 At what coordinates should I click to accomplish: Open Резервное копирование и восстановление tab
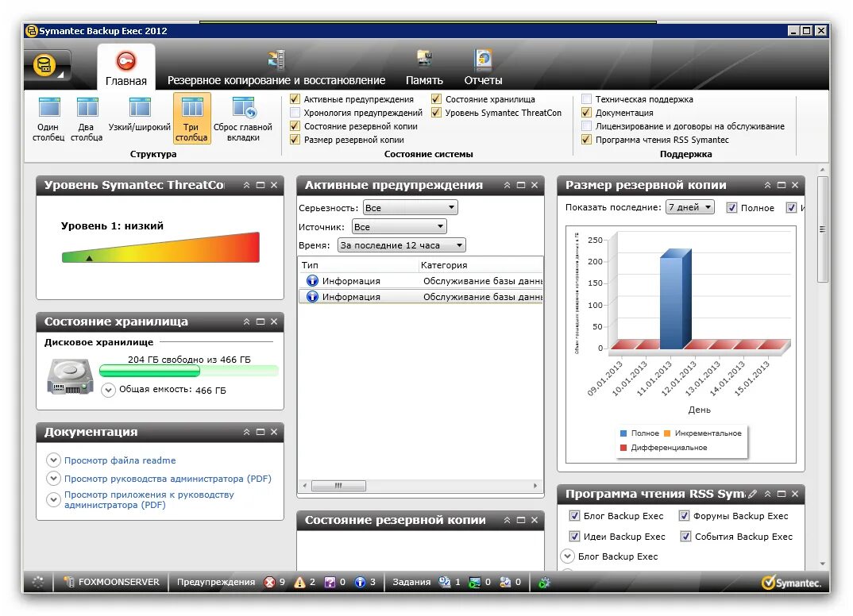(276, 68)
